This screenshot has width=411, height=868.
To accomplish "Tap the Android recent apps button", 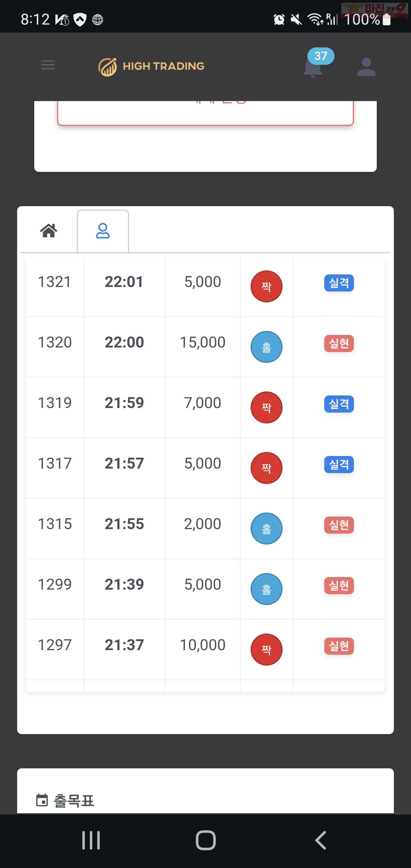I will (x=91, y=840).
